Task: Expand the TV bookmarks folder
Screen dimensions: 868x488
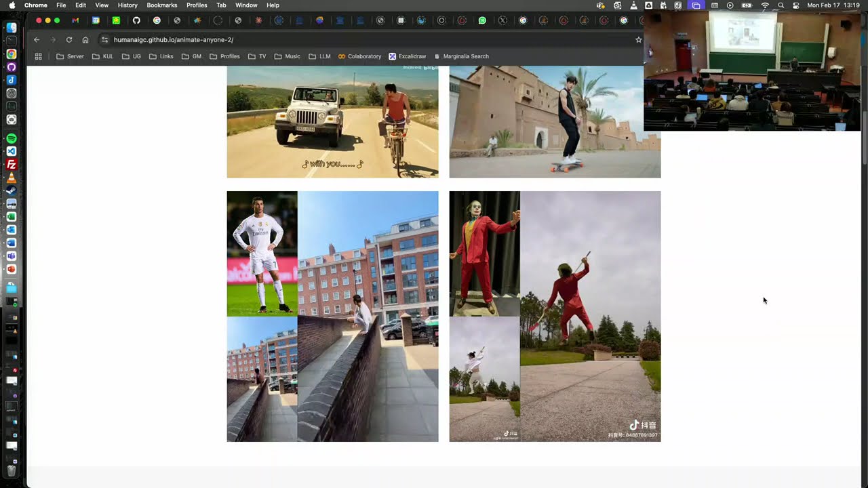Action: click(x=258, y=56)
